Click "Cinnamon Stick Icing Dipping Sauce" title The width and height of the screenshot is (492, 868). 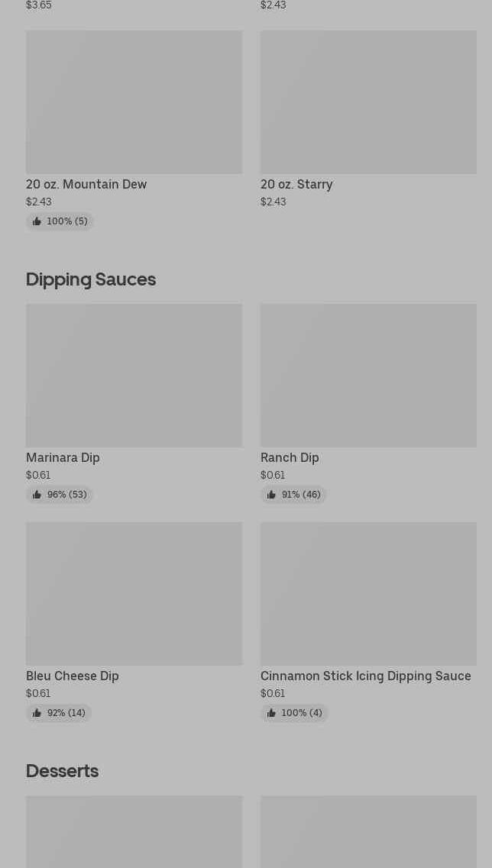pos(365,676)
